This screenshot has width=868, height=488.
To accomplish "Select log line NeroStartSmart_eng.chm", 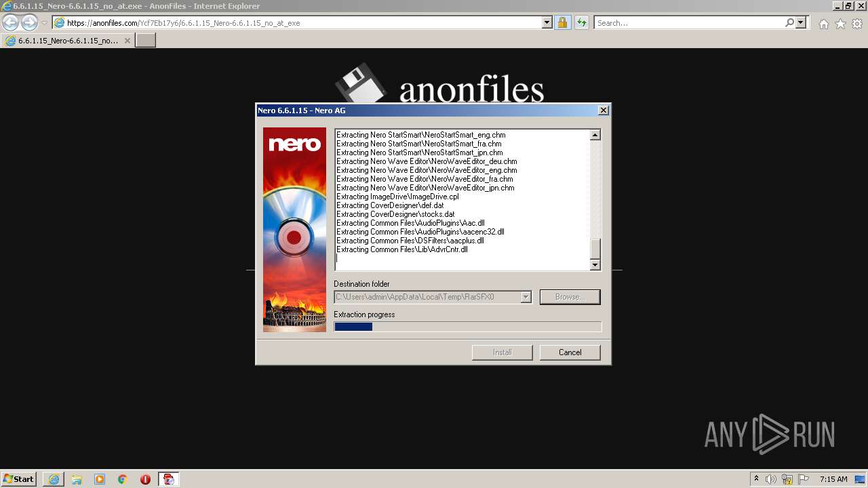I will tap(421, 135).
